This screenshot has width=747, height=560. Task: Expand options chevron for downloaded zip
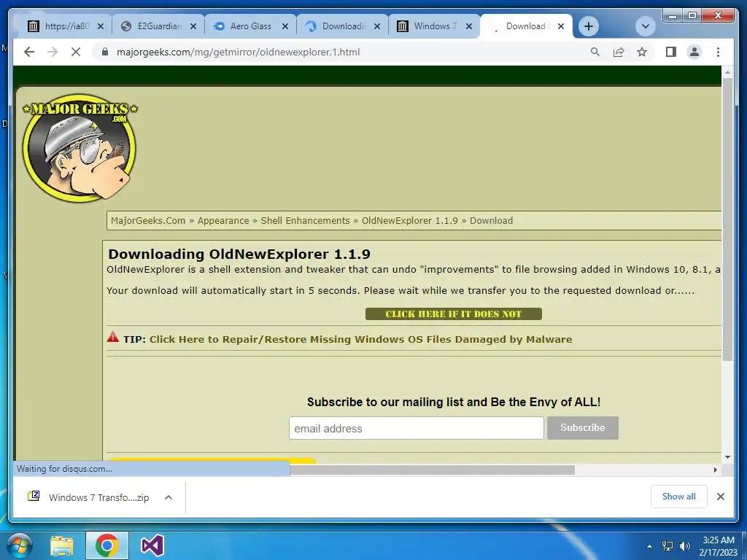point(169,497)
